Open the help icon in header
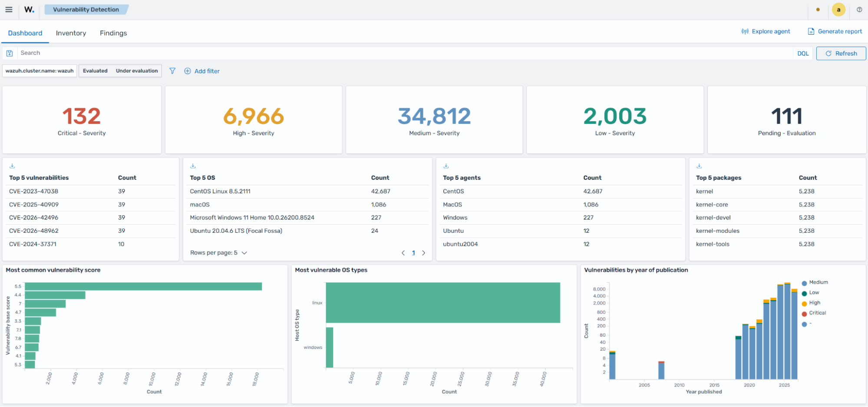This screenshot has width=868, height=407. [859, 10]
